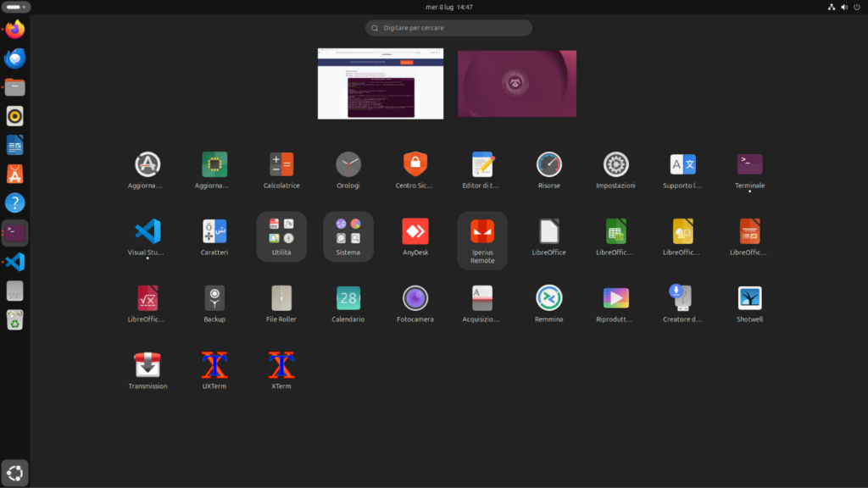
Task: Launch Creatore dischi di avvio app
Action: 682,298
